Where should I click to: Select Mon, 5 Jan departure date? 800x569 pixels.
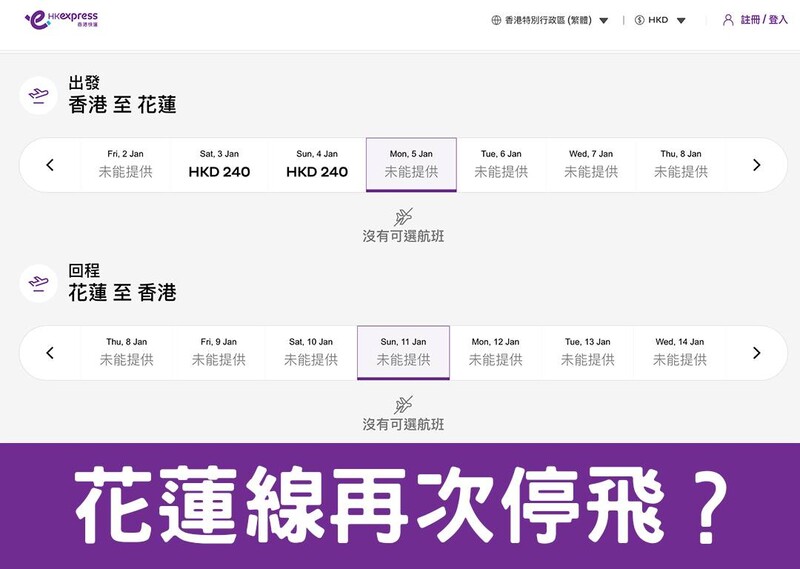[411, 165]
